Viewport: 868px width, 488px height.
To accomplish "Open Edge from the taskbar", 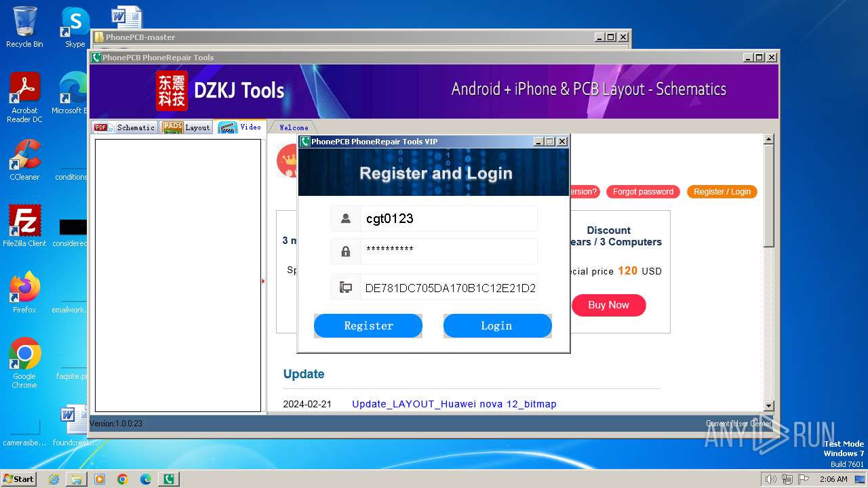I will (146, 479).
